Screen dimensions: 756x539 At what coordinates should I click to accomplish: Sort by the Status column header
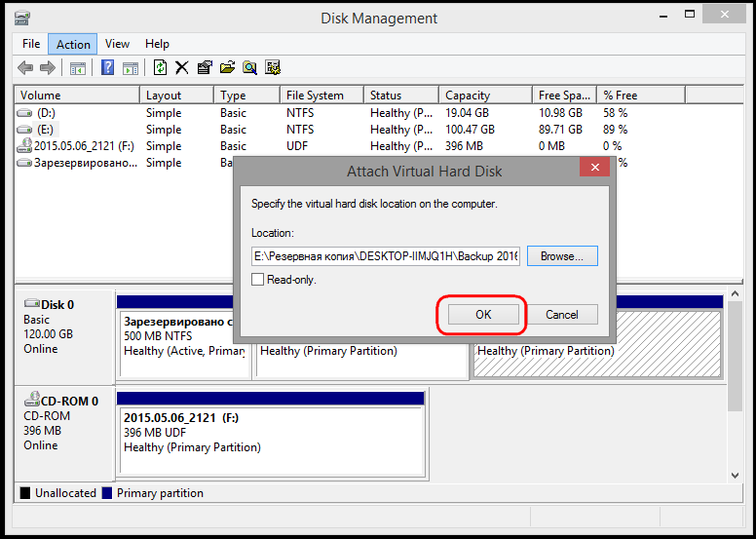coord(401,96)
